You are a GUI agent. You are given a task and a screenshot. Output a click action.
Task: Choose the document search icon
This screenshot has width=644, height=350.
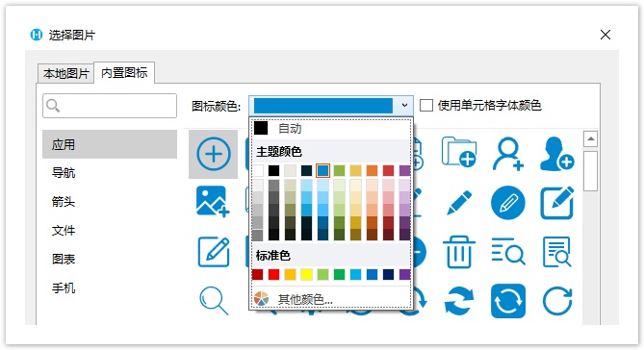point(557,252)
